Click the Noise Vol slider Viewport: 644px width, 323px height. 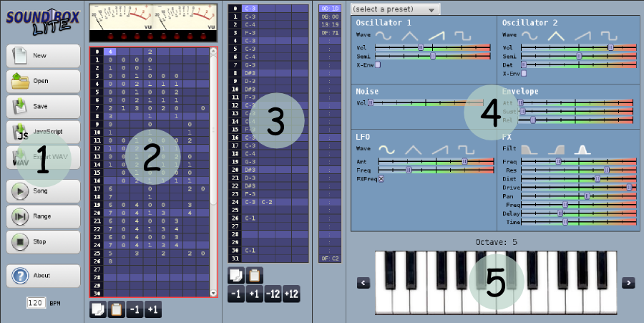[x=425, y=102]
